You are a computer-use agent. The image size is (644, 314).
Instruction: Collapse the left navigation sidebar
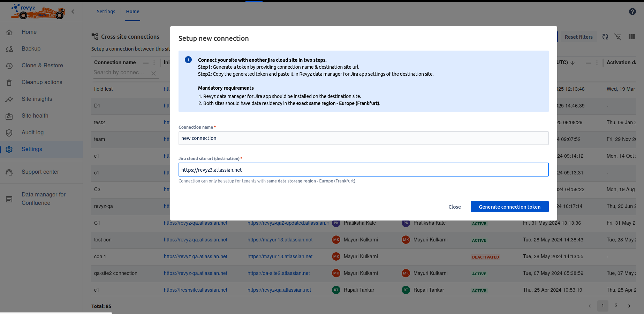point(73,11)
